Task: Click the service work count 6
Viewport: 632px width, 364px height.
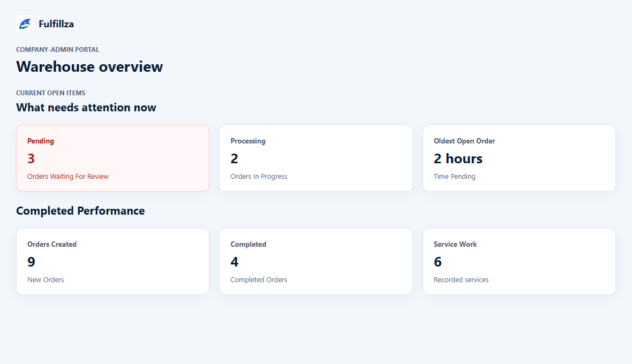Action: (x=438, y=262)
